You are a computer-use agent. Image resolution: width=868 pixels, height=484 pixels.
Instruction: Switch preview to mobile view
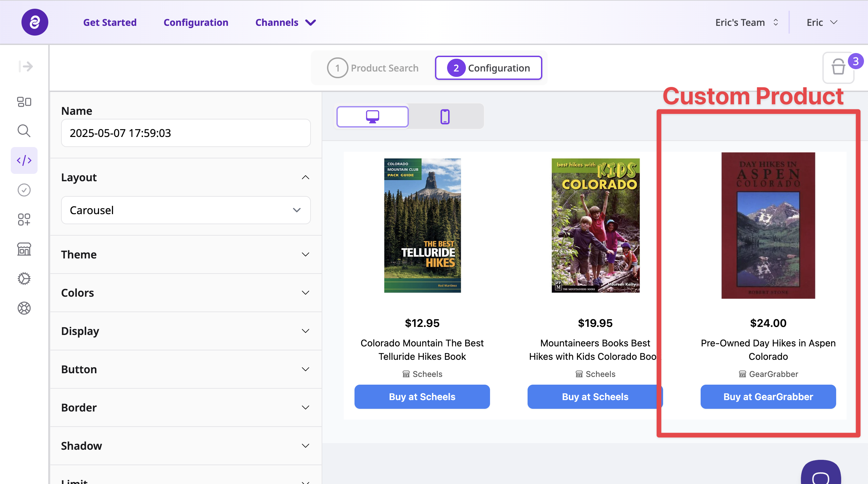[445, 117]
